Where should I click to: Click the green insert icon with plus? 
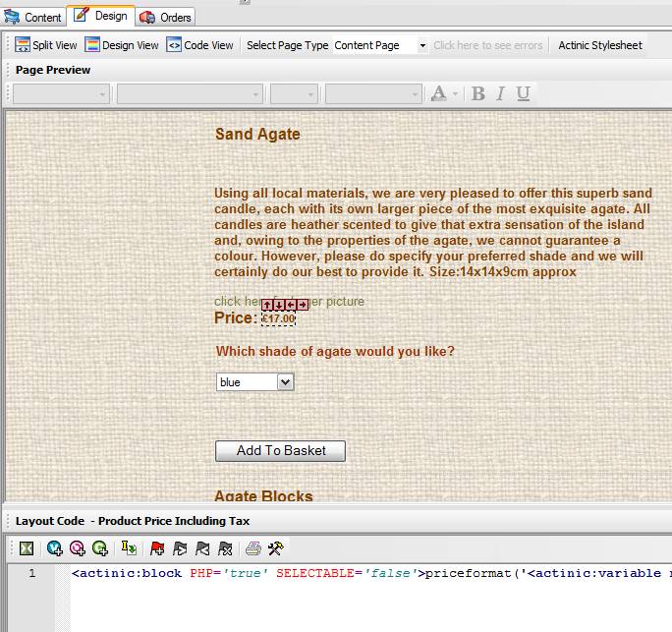coord(99,548)
